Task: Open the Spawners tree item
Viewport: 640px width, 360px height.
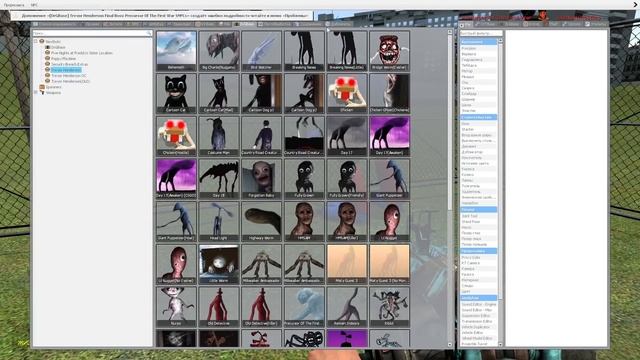Action: pyautogui.click(x=53, y=87)
